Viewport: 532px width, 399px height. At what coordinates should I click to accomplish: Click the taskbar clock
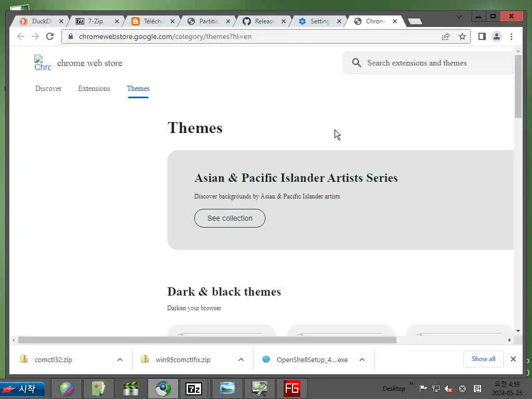507,389
